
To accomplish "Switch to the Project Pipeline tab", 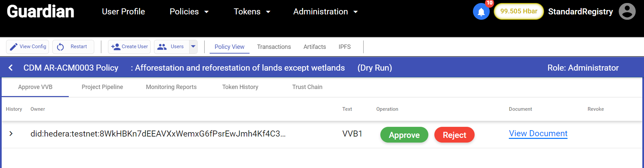I will click(102, 87).
